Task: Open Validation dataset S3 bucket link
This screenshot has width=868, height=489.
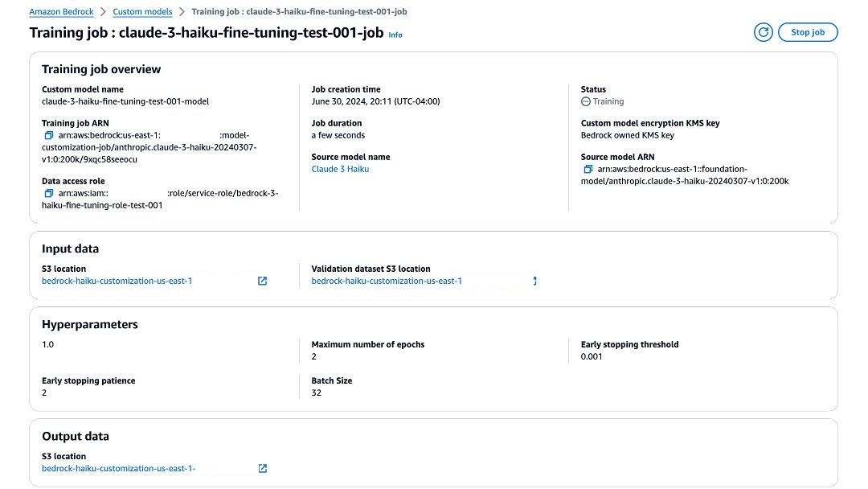Action: 387,281
